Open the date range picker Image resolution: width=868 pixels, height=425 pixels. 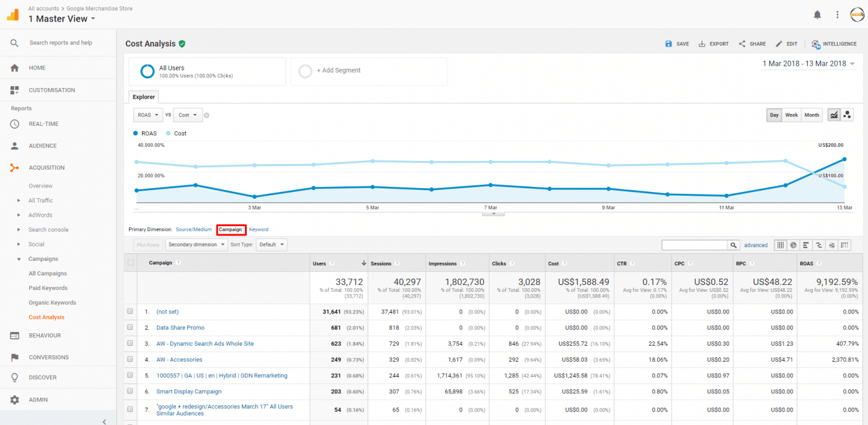point(808,64)
